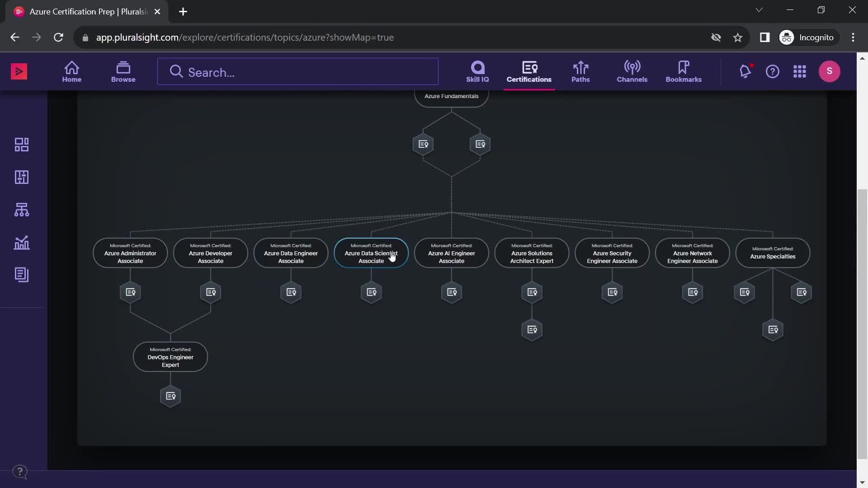Select DevOps Engineer Expert node
The image size is (868, 488).
[x=170, y=357]
